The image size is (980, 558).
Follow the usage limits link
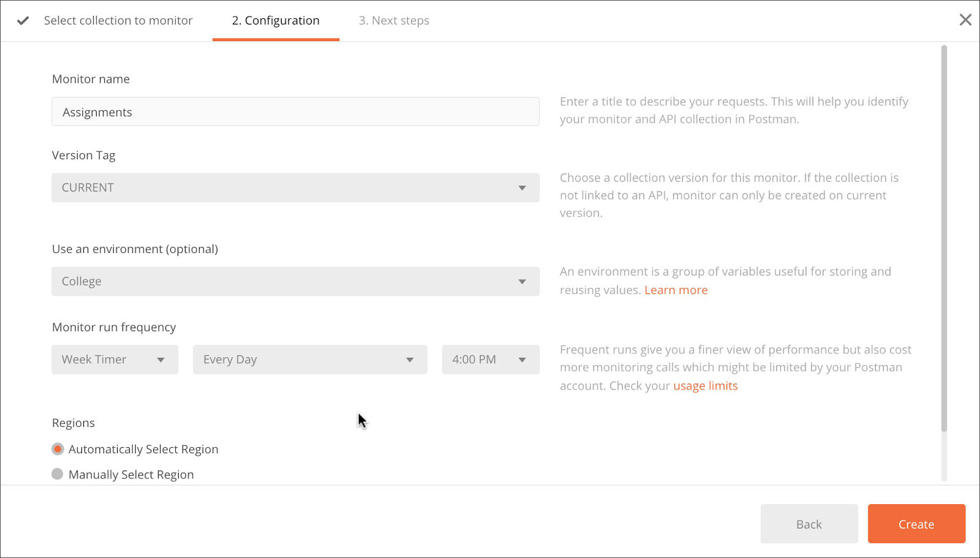705,386
